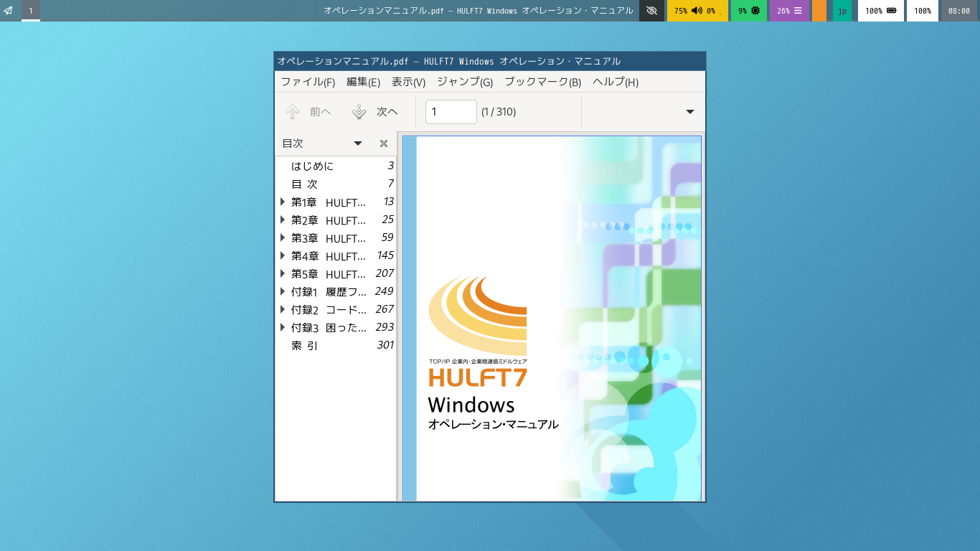The height and width of the screenshot is (551, 980).
Task: Click the (1 / 310) page count text
Action: coord(499,112)
